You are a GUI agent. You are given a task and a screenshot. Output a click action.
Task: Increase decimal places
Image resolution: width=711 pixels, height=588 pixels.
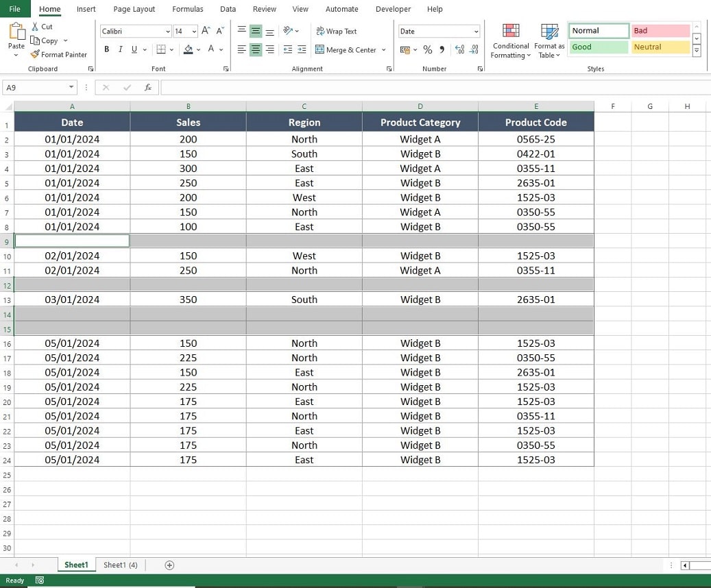coord(460,49)
